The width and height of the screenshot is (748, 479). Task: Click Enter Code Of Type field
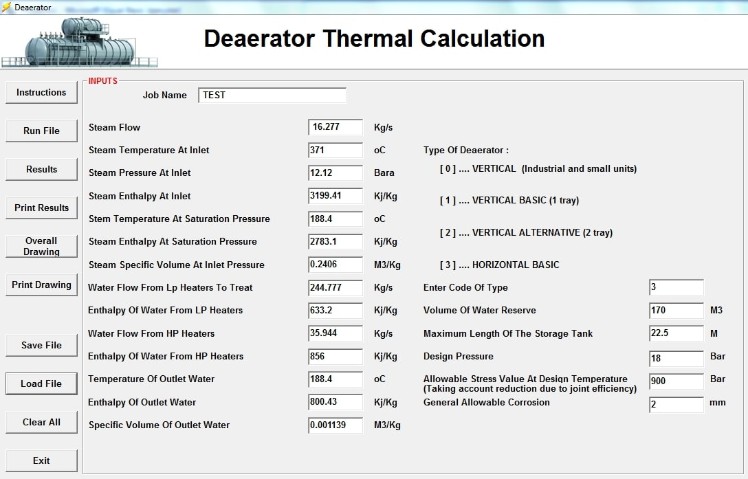[676, 287]
